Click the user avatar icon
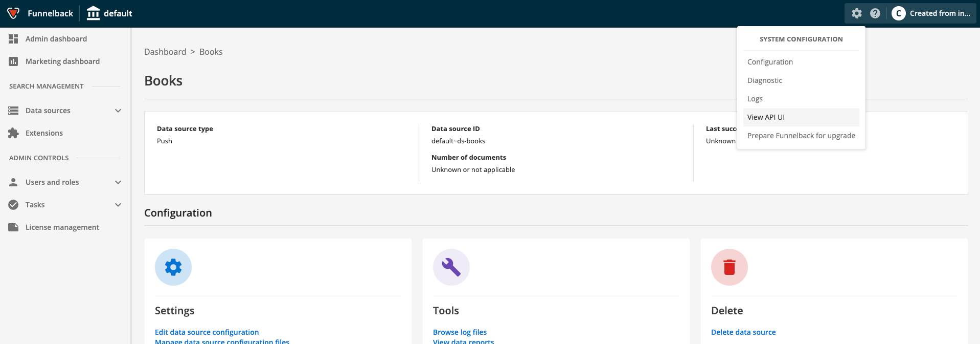 [898, 13]
